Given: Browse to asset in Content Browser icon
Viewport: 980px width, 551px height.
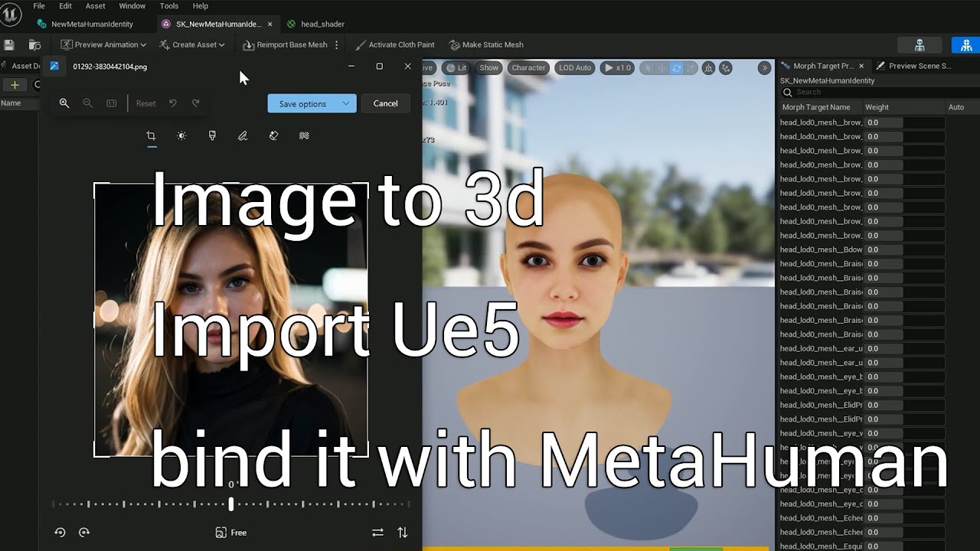Looking at the screenshot, I should [x=34, y=45].
